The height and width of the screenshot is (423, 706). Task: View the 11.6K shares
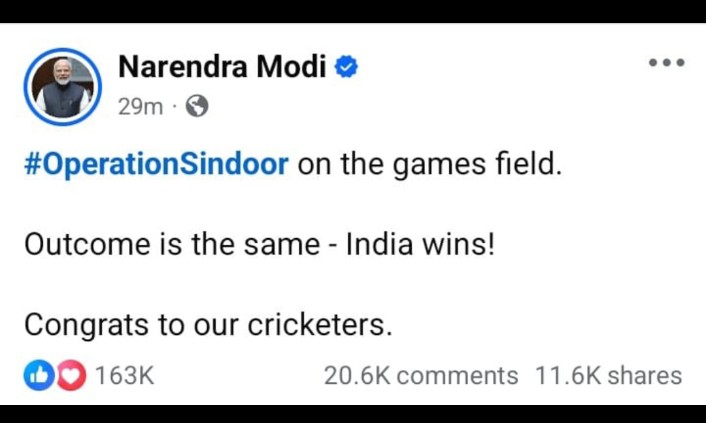608,376
